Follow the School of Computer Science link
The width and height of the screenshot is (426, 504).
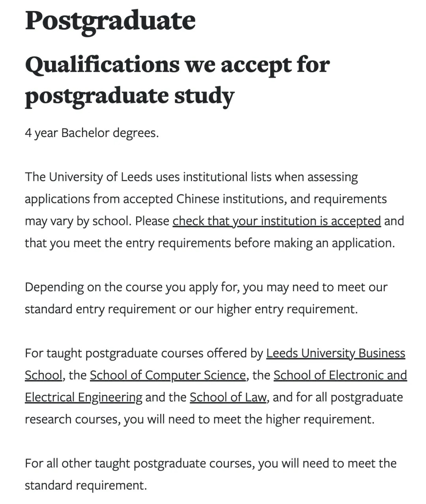click(x=168, y=376)
